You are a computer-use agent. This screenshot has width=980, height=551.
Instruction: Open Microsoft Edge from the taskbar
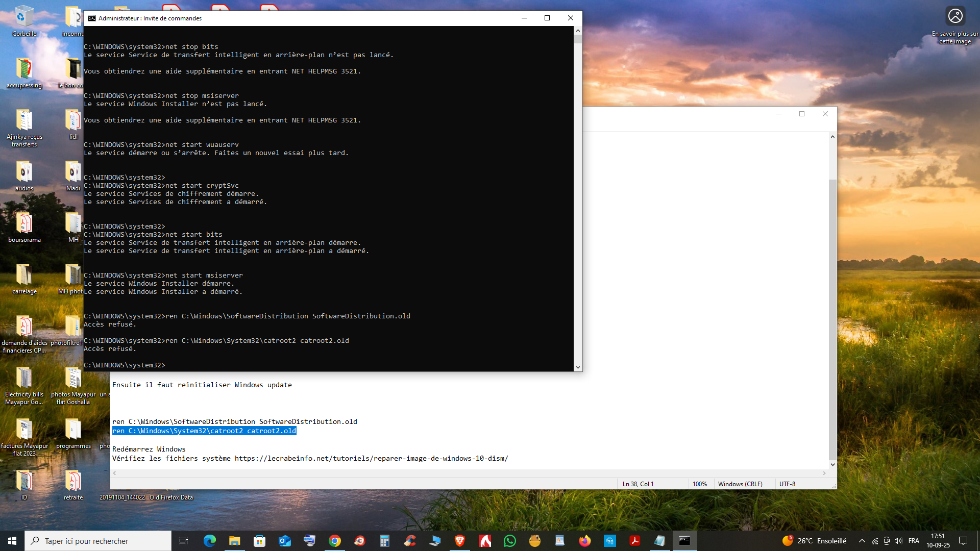[209, 541]
